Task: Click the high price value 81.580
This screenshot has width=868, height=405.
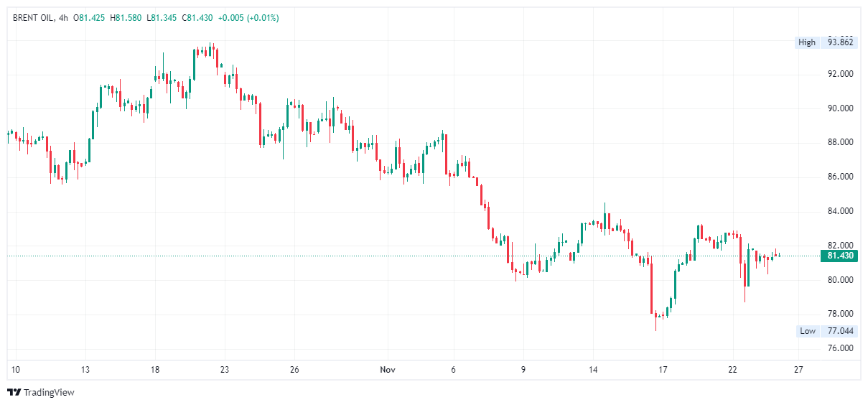Action: point(126,17)
